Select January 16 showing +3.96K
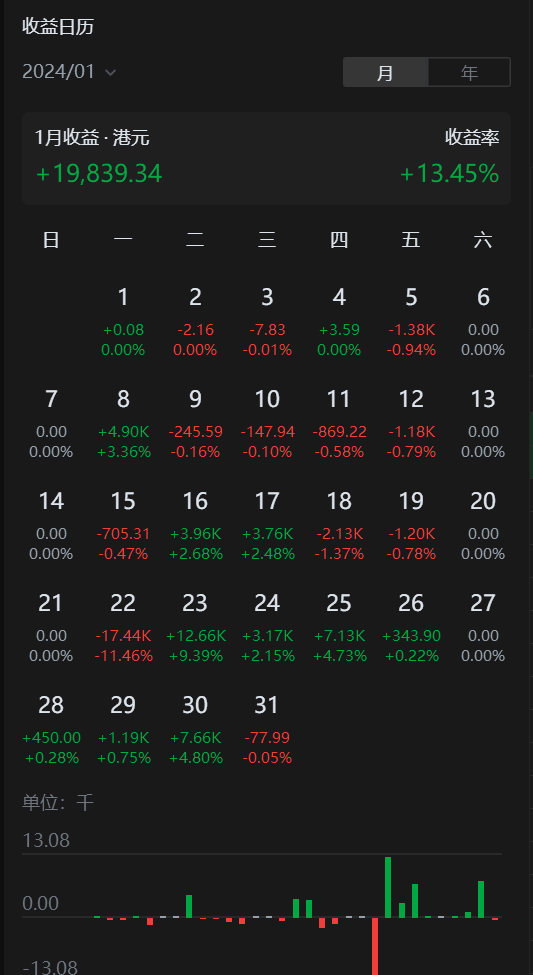 pyautogui.click(x=195, y=527)
